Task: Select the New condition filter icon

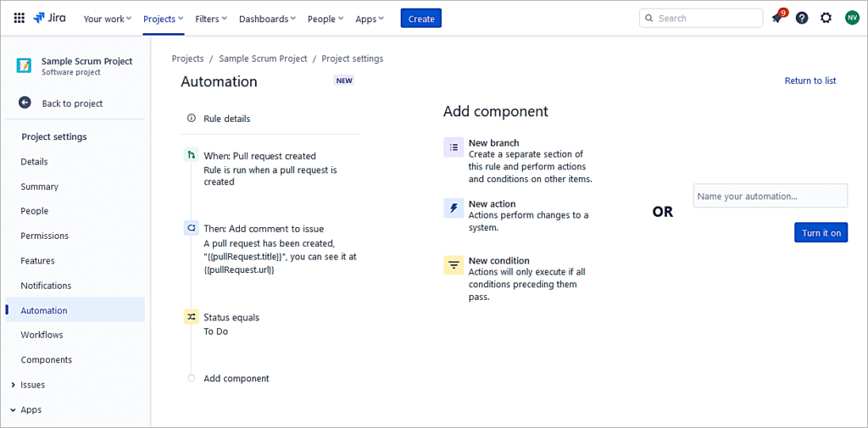Action: [453, 265]
